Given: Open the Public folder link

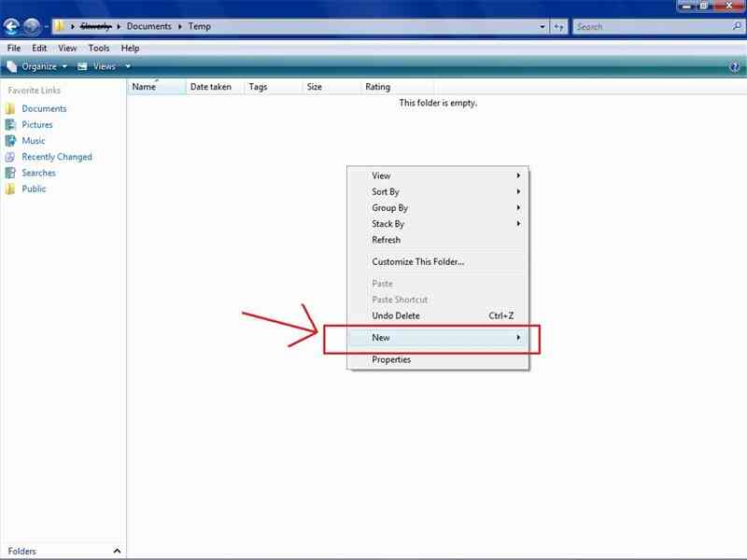Looking at the screenshot, I should [34, 189].
